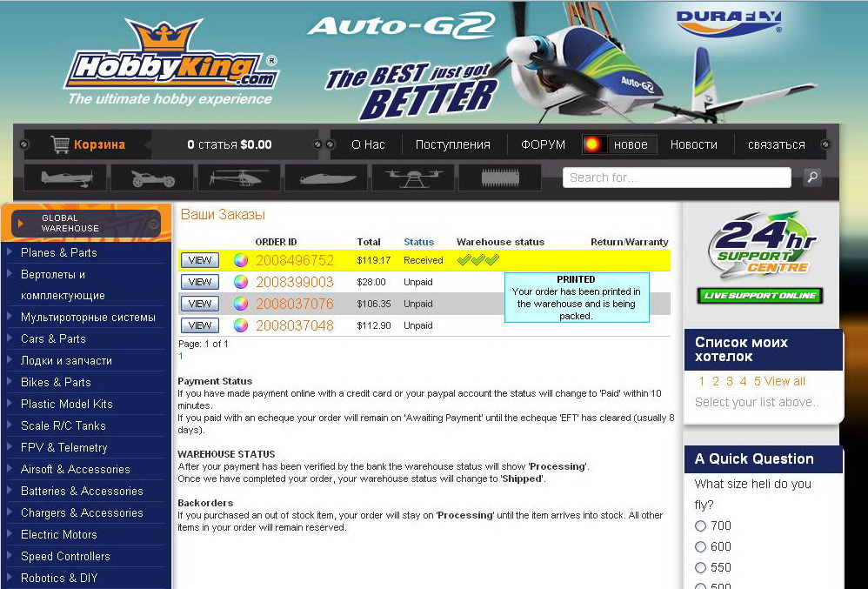
Task: Open the новое menu item
Action: [x=631, y=144]
